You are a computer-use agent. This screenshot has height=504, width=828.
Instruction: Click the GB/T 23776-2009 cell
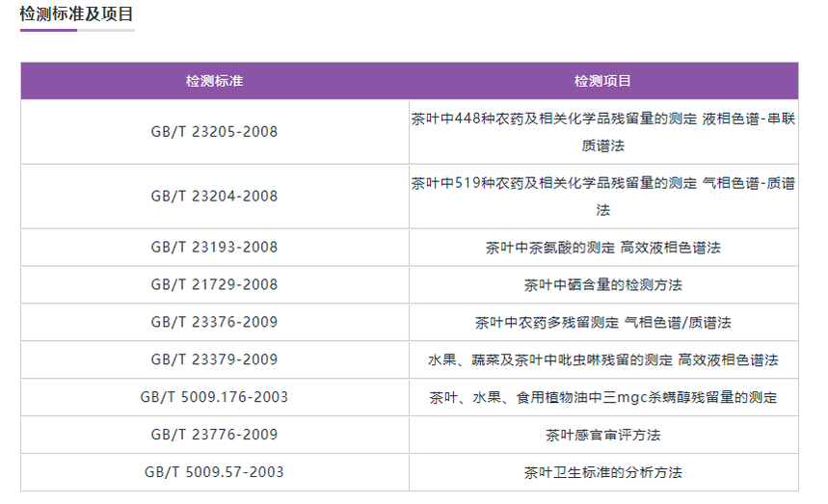coord(214,435)
